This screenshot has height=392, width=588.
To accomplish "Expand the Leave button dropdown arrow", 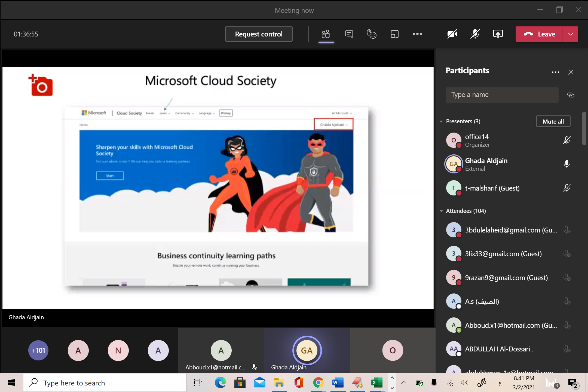I will pyautogui.click(x=571, y=34).
